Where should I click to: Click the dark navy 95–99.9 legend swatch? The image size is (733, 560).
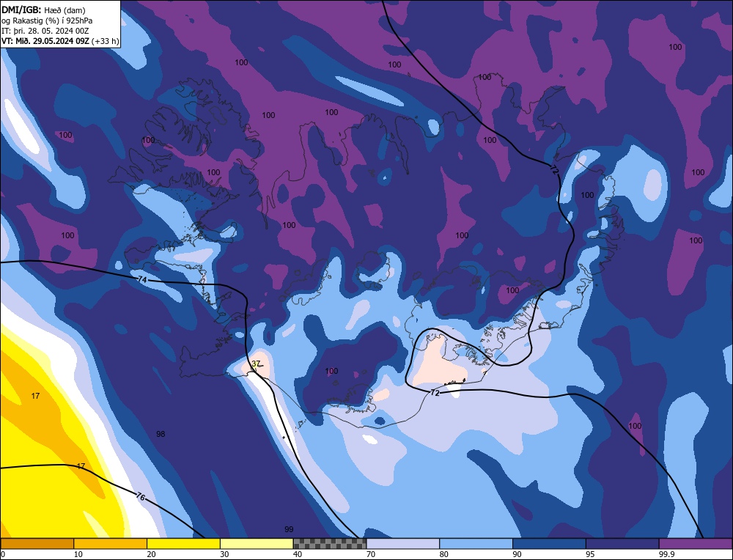[x=622, y=543]
